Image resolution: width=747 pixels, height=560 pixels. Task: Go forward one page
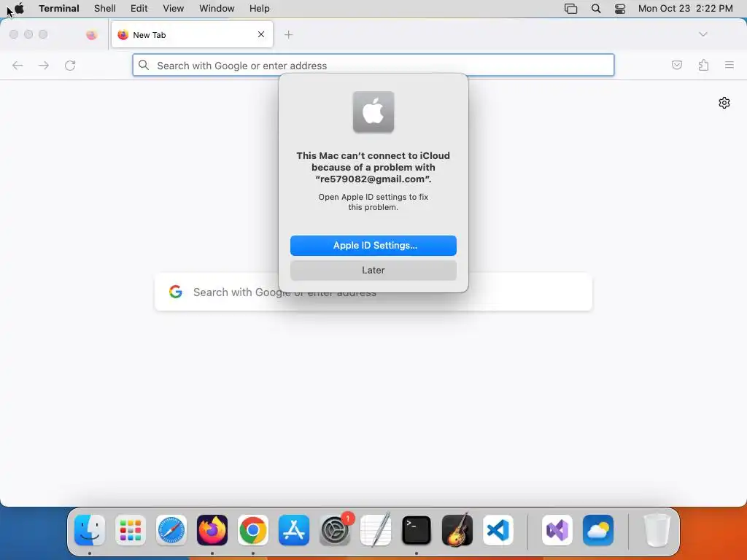44,65
